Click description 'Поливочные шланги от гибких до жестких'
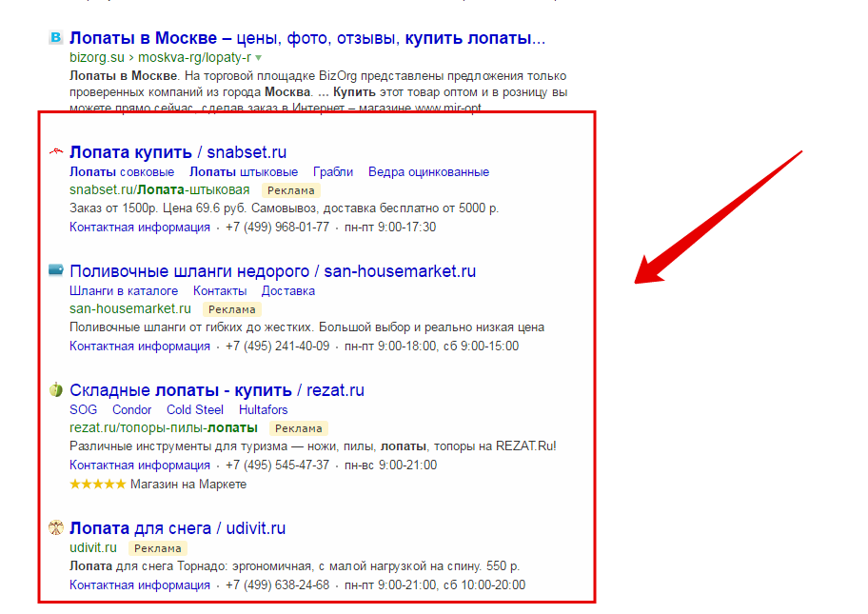Image resolution: width=868 pixels, height=614 pixels. tap(192, 327)
